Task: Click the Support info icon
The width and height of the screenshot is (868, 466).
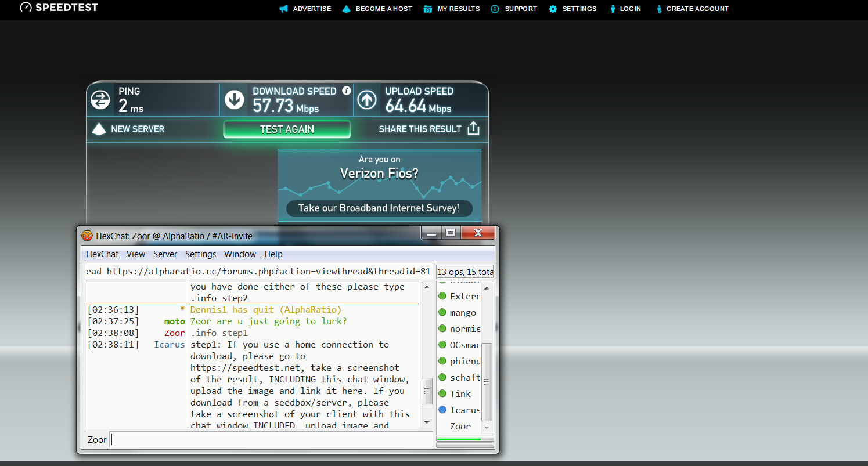Action: coord(495,9)
